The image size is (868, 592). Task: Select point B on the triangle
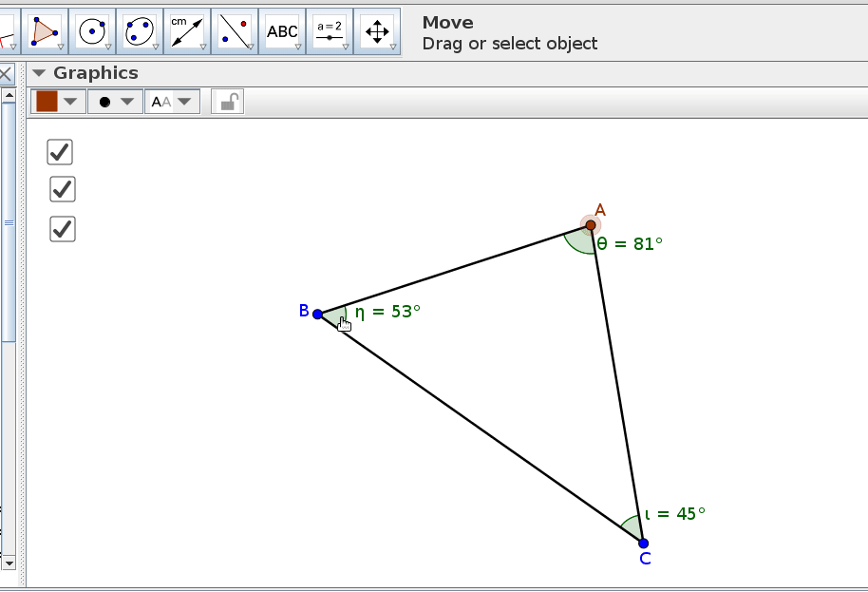click(x=317, y=315)
